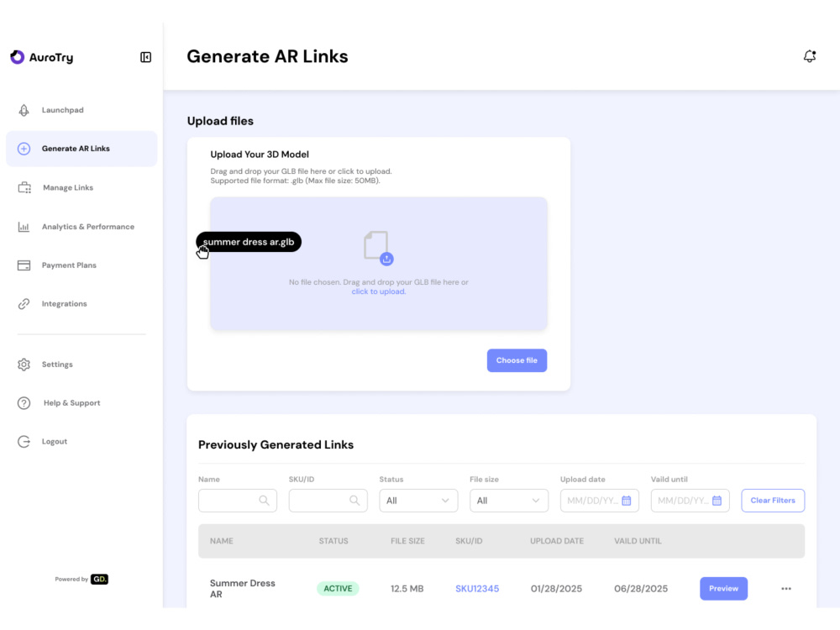Click the Analytics bar chart icon
The height and width of the screenshot is (630, 840).
24,227
